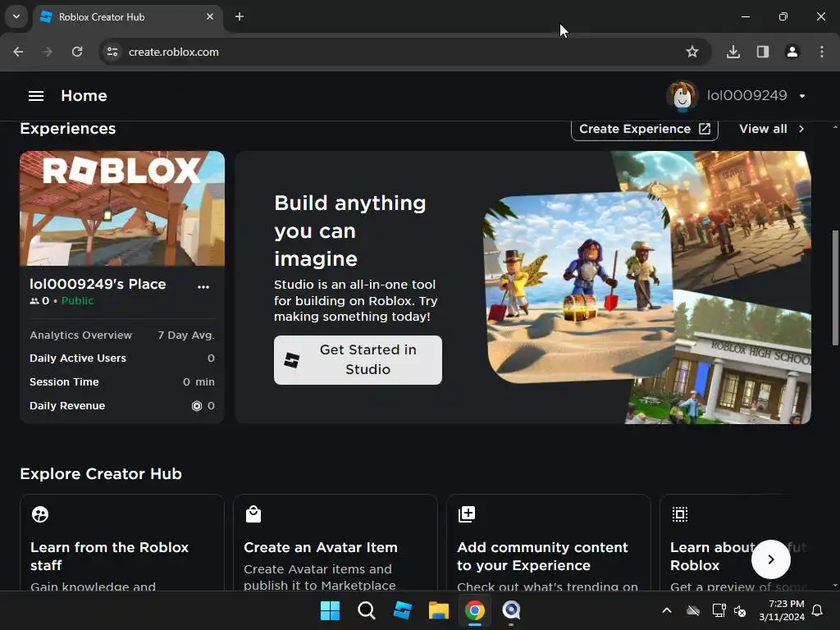Click the muted volume tray icon
Image resolution: width=840 pixels, height=630 pixels.
click(740, 610)
